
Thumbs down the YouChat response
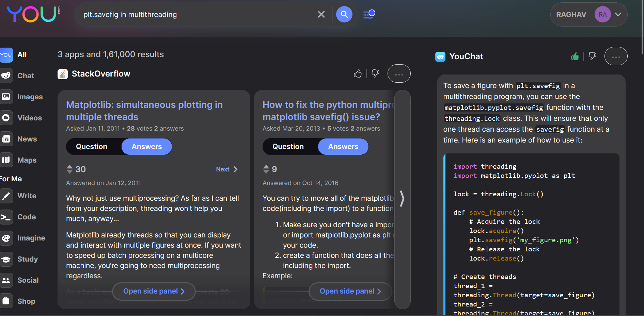point(593,56)
